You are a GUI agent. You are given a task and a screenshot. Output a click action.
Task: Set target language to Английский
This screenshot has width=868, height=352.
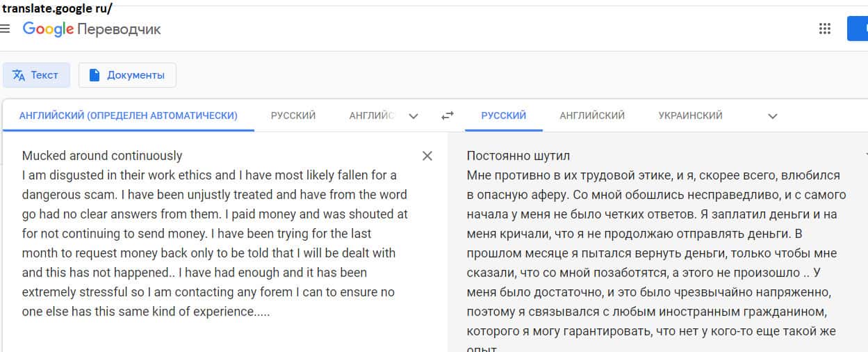pyautogui.click(x=592, y=115)
